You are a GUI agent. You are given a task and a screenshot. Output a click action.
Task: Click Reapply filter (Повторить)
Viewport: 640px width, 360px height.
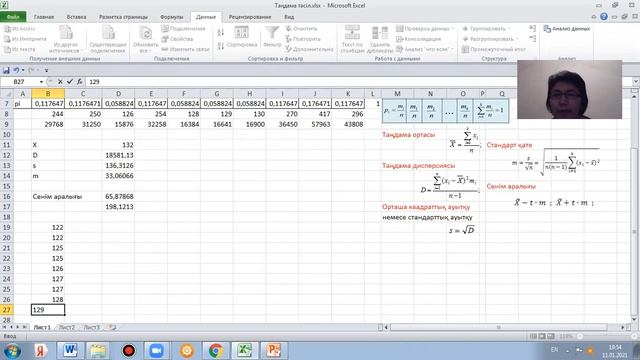click(302, 39)
